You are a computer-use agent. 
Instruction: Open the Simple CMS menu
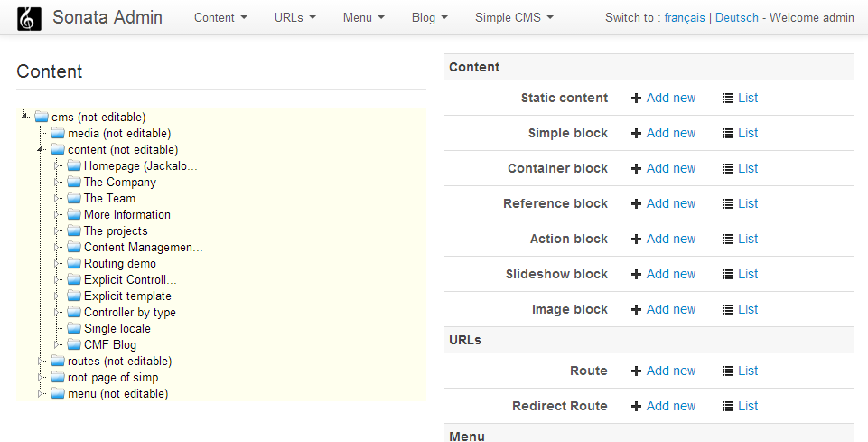514,17
